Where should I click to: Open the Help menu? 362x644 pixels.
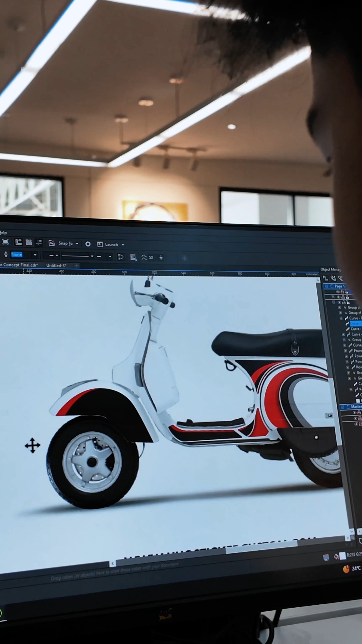point(3,233)
